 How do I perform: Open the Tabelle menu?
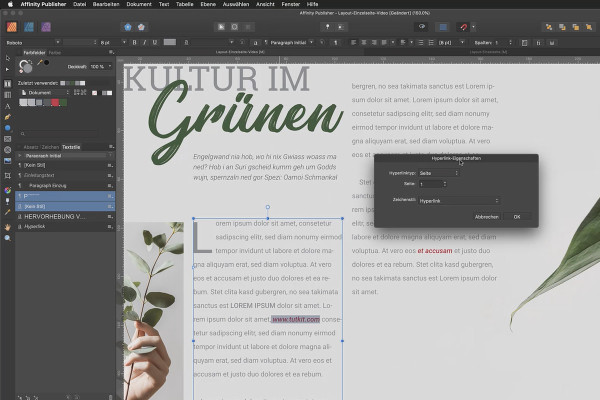(x=185, y=4)
